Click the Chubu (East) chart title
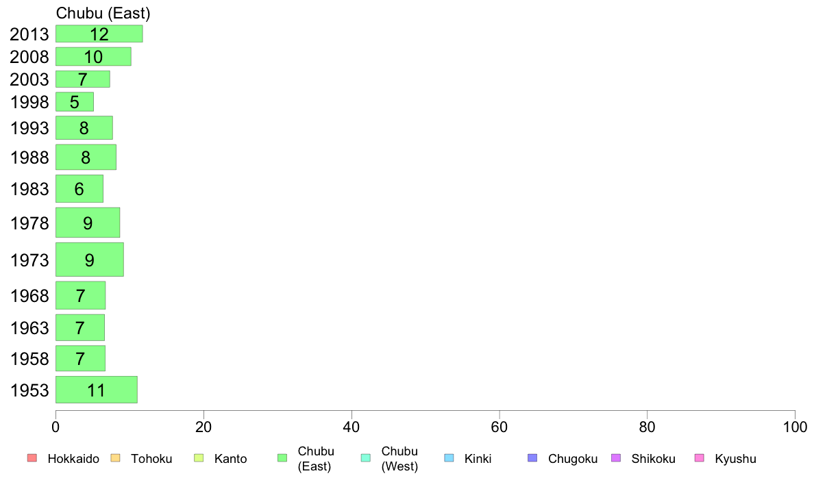The width and height of the screenshot is (814, 504). click(103, 13)
